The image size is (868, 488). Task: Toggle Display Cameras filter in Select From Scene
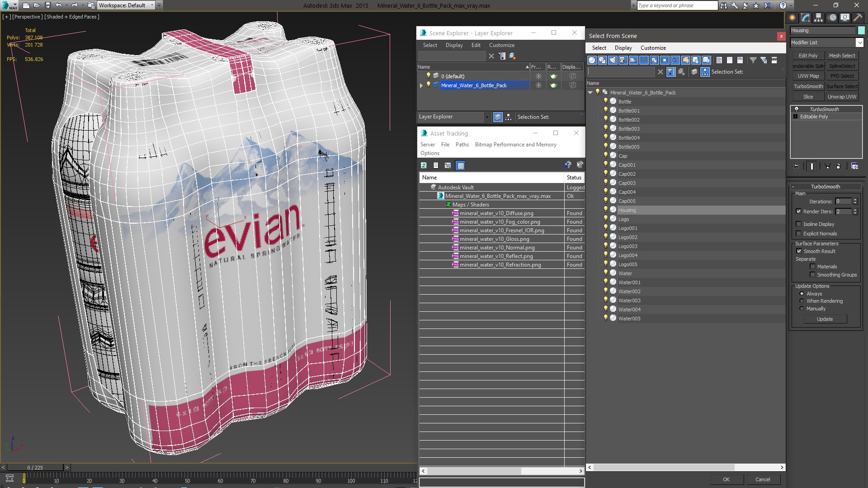click(623, 60)
